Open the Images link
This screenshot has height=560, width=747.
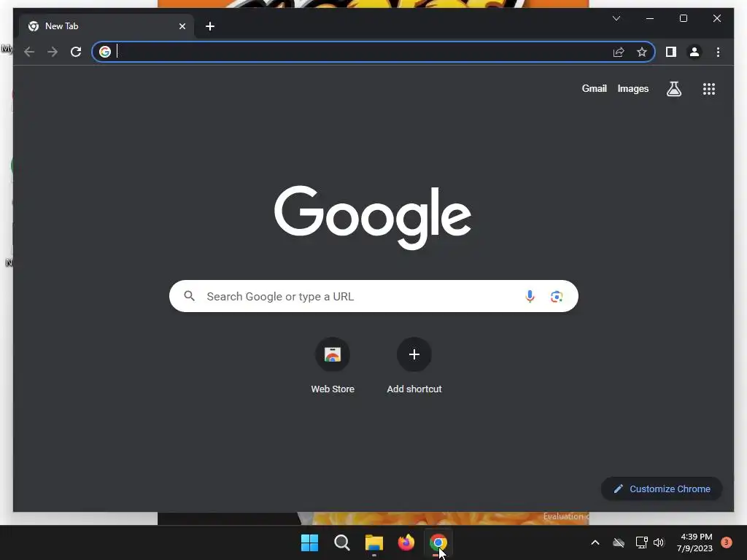632,88
